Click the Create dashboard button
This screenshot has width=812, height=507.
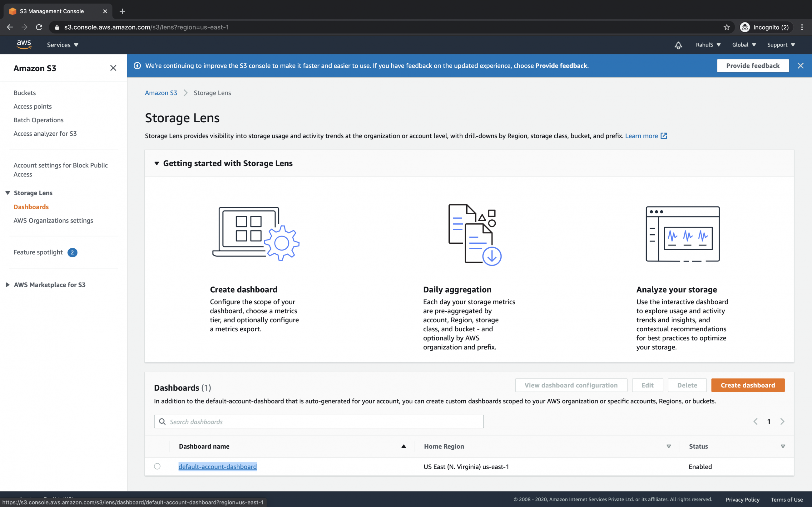[748, 385]
